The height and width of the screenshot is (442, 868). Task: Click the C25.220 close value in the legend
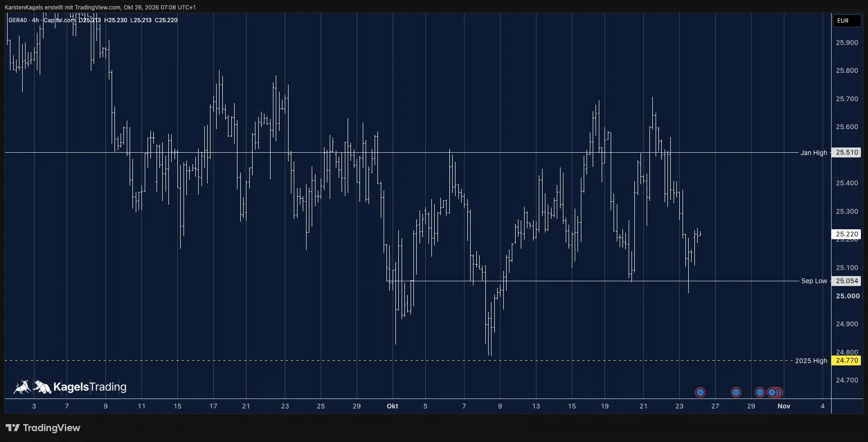tap(166, 20)
